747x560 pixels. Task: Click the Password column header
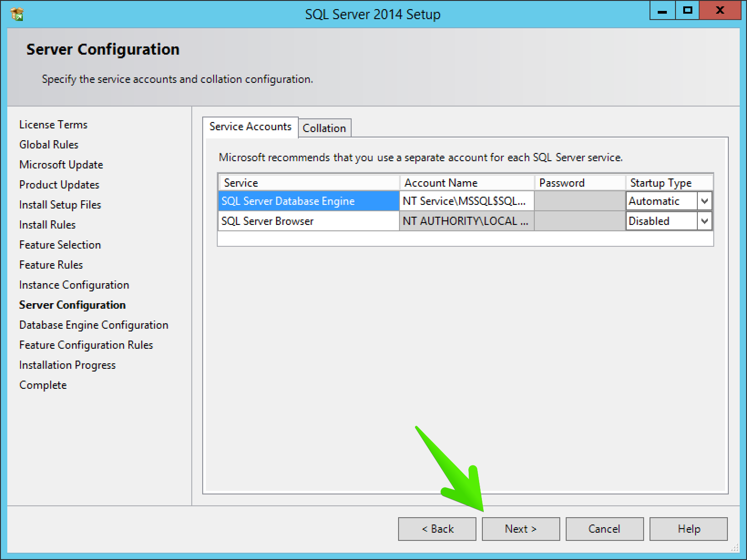coord(580,183)
